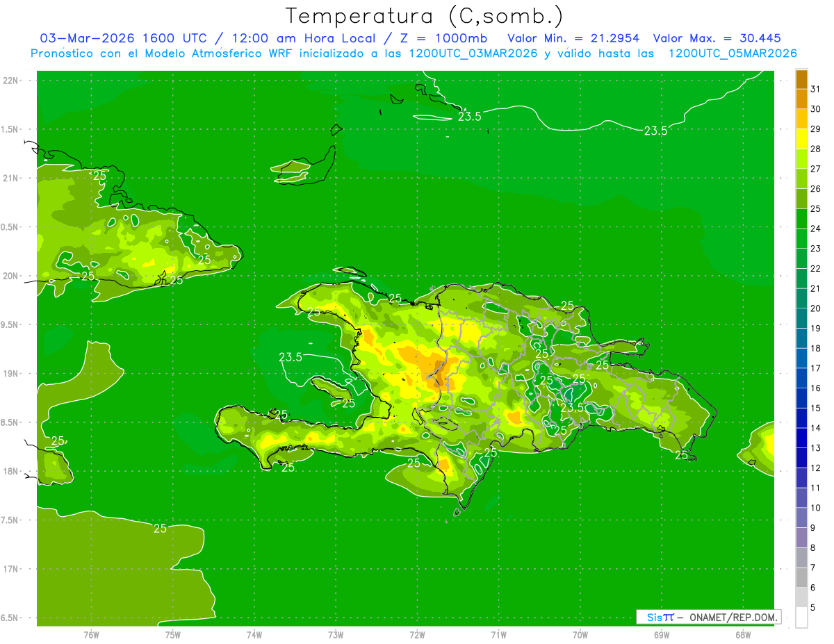Click the valid-until time "1200UTC_05MAR2026"
834x644 pixels.
pos(733,53)
